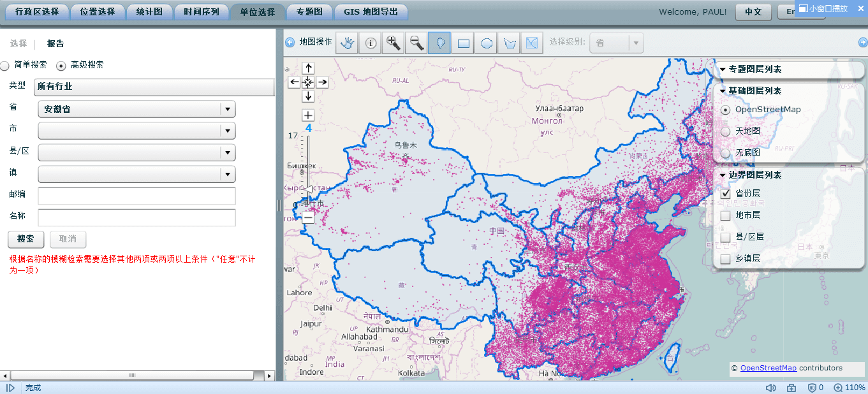Pan the map west with left arrow

coord(294,82)
